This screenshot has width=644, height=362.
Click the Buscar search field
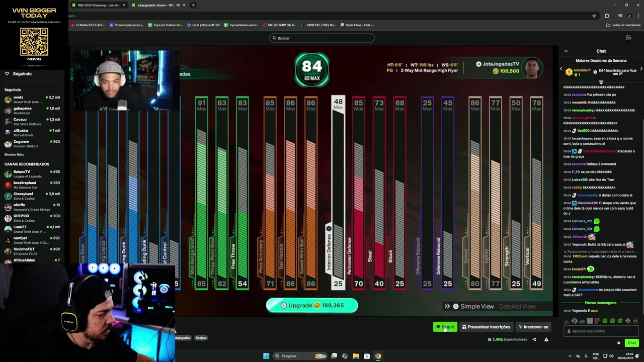[322, 38]
